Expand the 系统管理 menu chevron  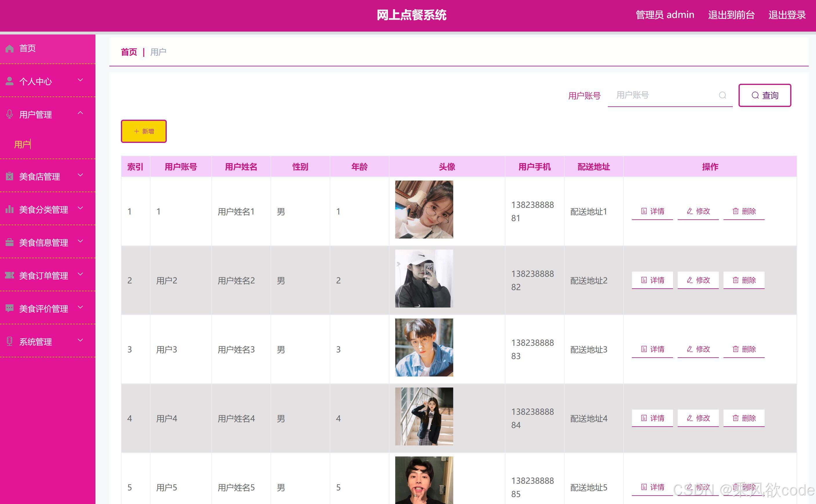(80, 340)
